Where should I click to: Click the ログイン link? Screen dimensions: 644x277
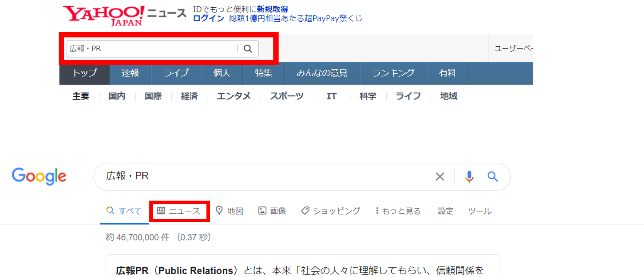coord(208,19)
